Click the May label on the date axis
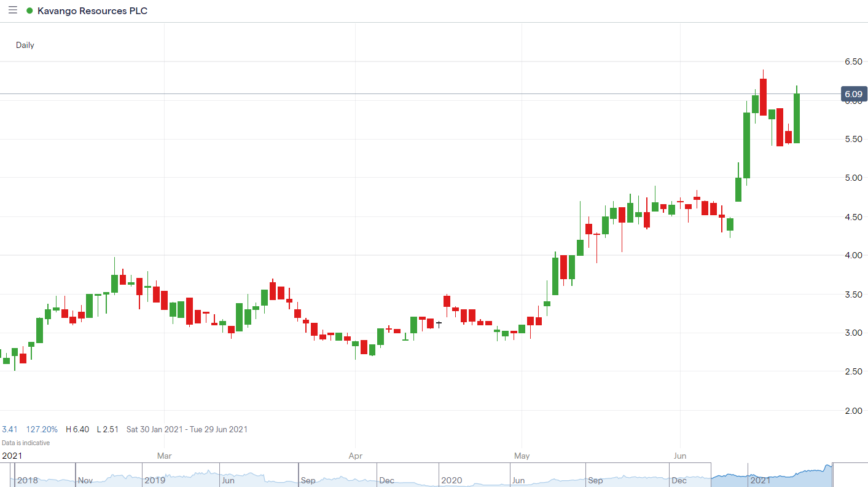Image resolution: width=868 pixels, height=487 pixels. click(522, 456)
